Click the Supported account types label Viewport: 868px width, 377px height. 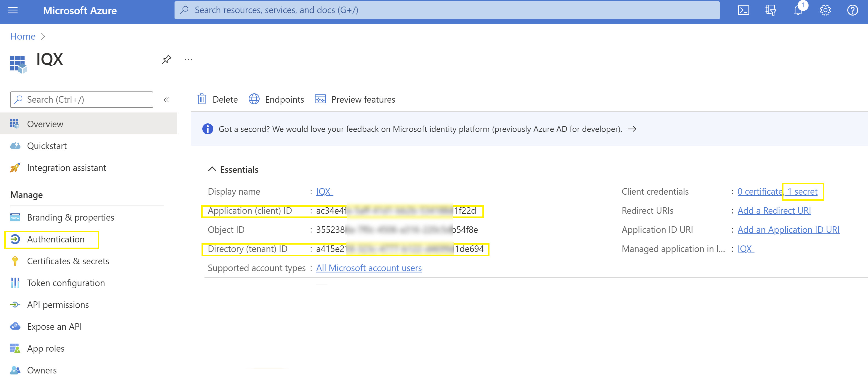(256, 268)
